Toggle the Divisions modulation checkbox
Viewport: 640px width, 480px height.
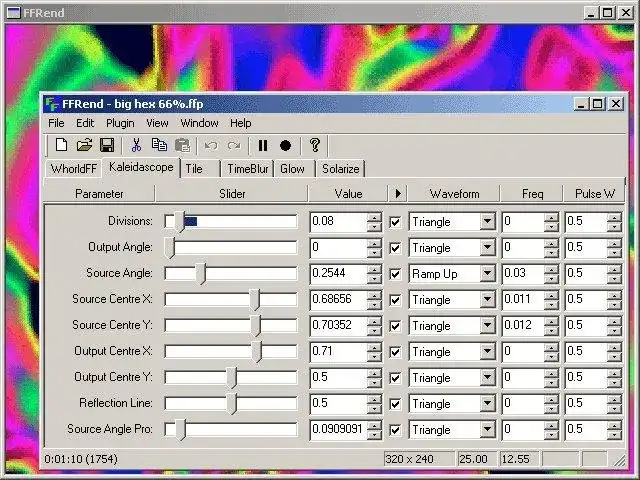pos(395,222)
